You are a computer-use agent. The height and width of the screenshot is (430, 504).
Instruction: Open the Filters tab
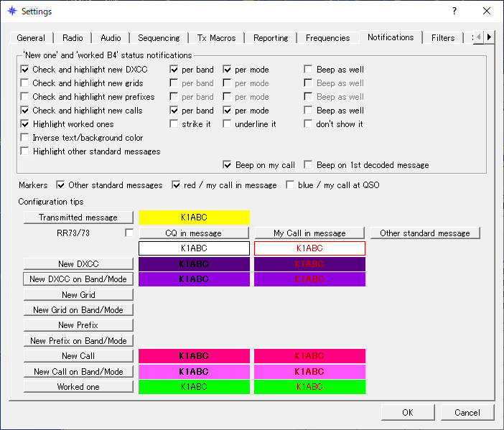point(443,38)
